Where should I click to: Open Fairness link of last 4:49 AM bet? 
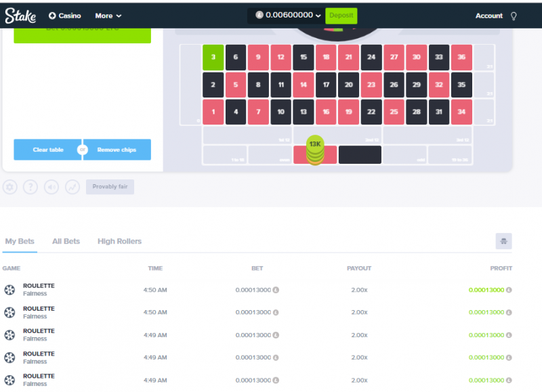tap(35, 384)
